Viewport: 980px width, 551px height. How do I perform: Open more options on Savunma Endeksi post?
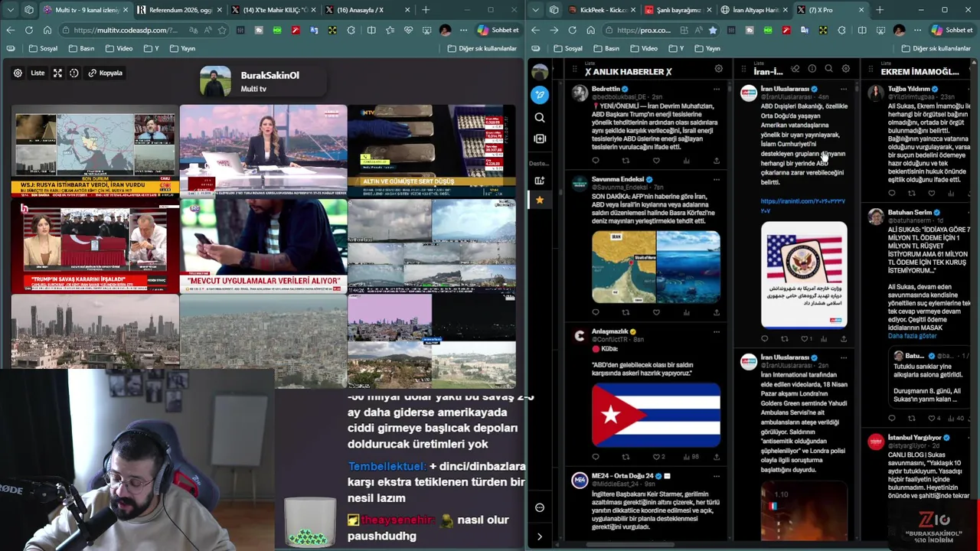coord(717,179)
